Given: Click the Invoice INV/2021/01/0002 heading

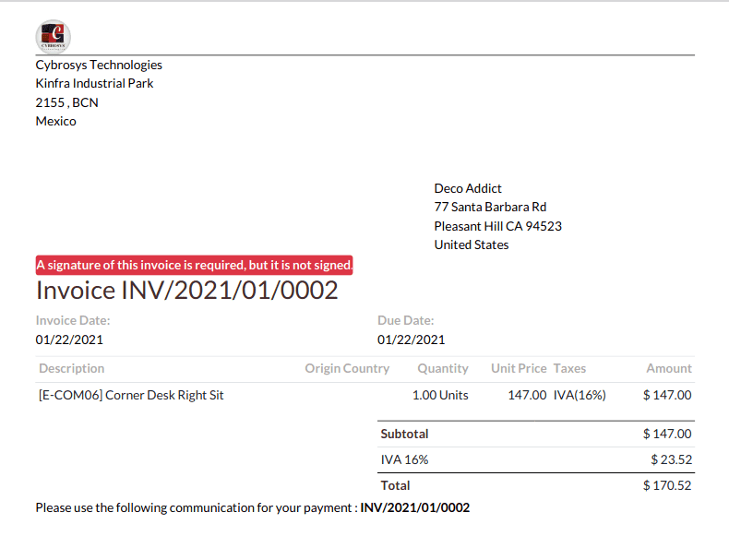Looking at the screenshot, I should [187, 291].
